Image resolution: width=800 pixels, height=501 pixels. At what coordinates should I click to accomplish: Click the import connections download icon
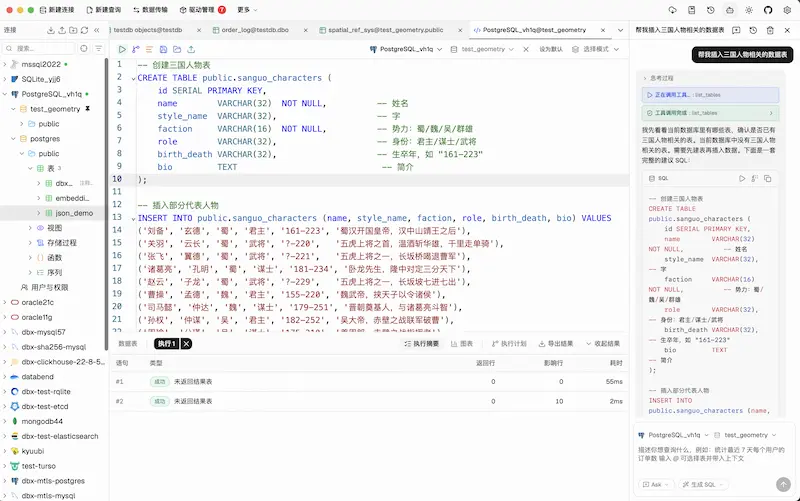(x=51, y=30)
